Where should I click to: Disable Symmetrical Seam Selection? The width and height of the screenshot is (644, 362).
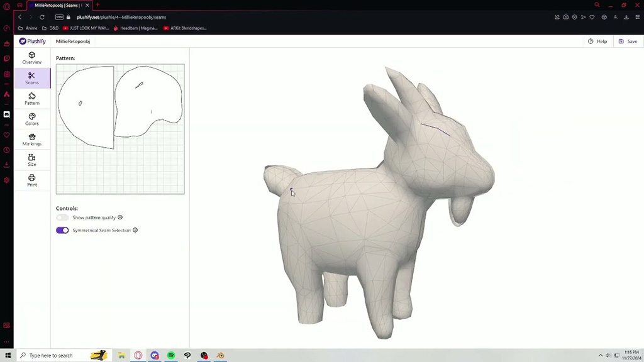(62, 230)
